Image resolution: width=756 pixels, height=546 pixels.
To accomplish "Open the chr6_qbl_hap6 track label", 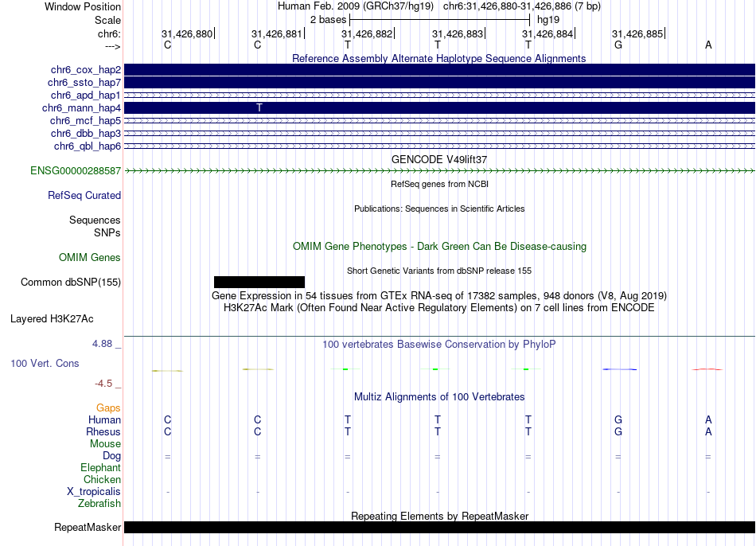I will click(x=88, y=146).
